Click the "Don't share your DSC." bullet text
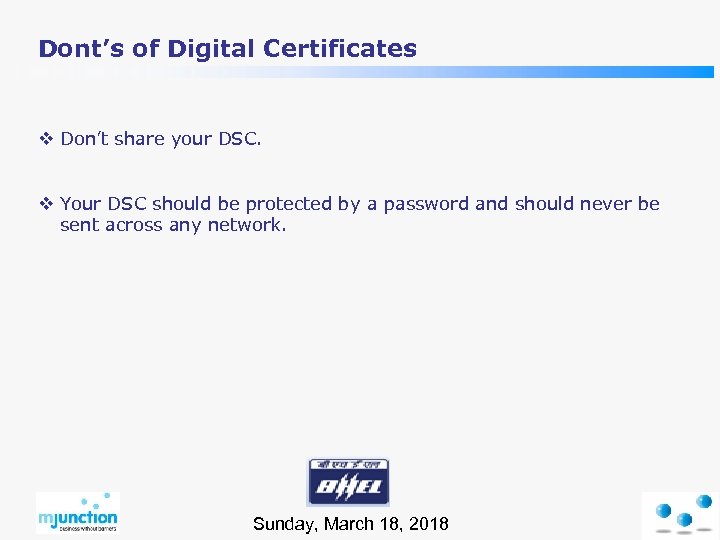Image resolution: width=720 pixels, height=540 pixels. [x=161, y=139]
